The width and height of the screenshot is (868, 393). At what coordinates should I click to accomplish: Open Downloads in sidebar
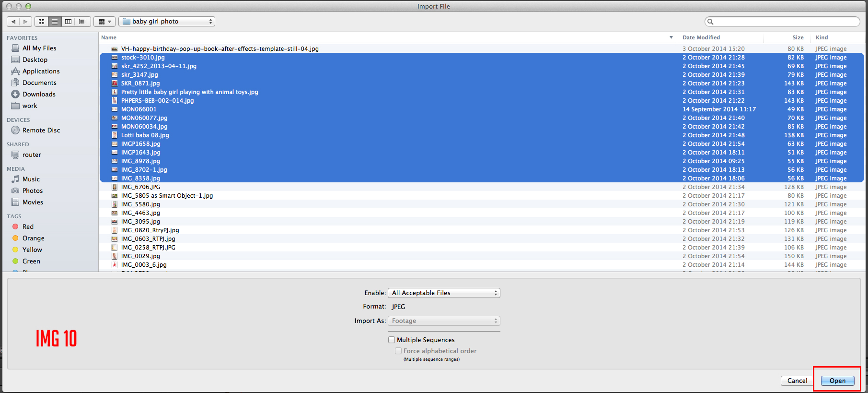pyautogui.click(x=39, y=94)
